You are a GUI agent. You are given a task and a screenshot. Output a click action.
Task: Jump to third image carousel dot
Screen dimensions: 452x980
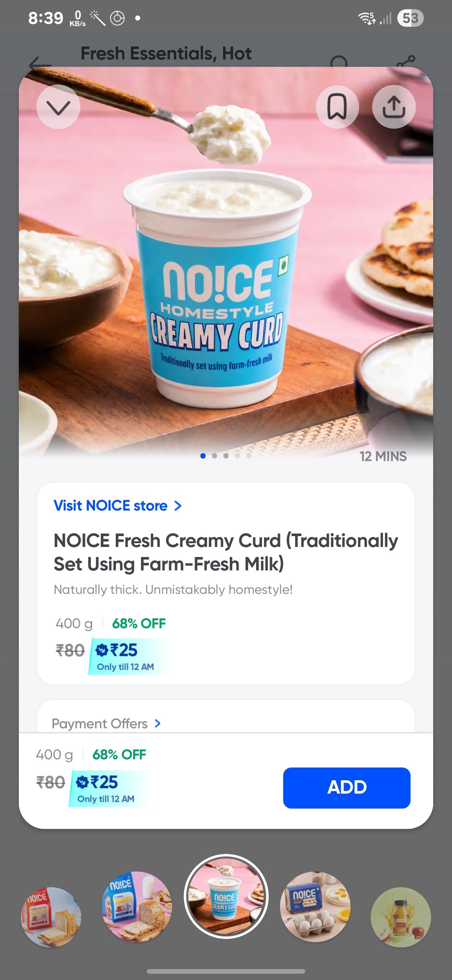(x=226, y=456)
